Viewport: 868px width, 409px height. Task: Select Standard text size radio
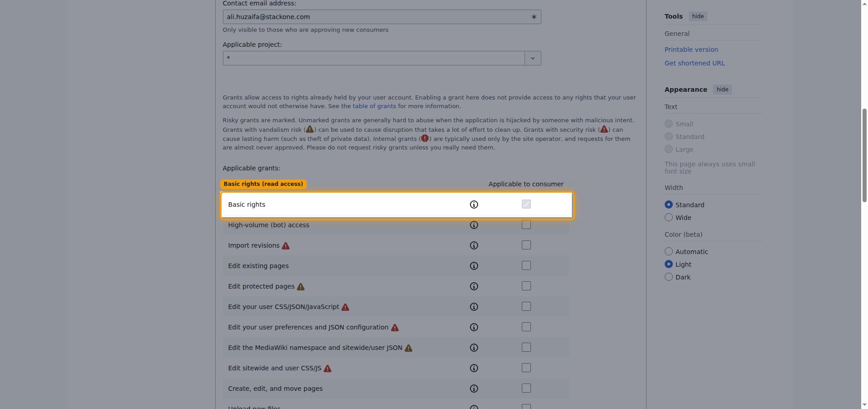[x=669, y=136]
